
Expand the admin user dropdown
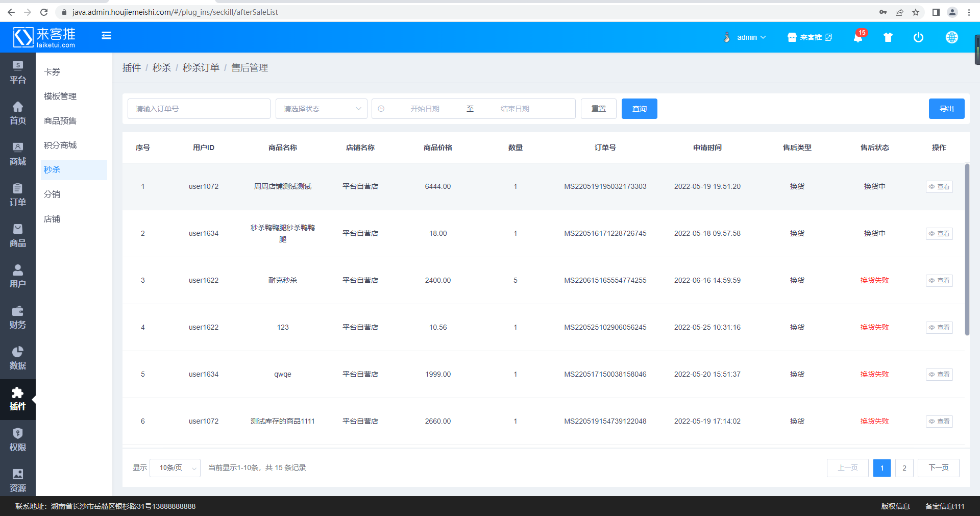tap(745, 37)
